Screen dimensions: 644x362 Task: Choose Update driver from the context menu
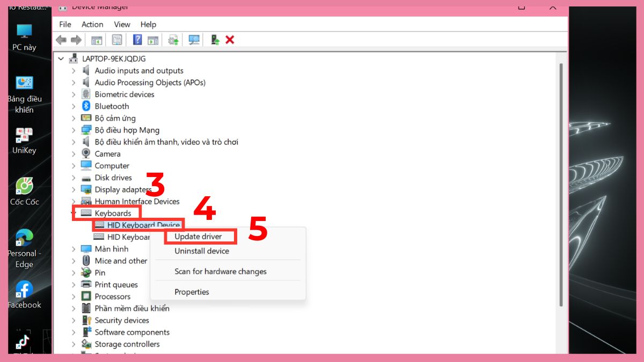coord(198,236)
